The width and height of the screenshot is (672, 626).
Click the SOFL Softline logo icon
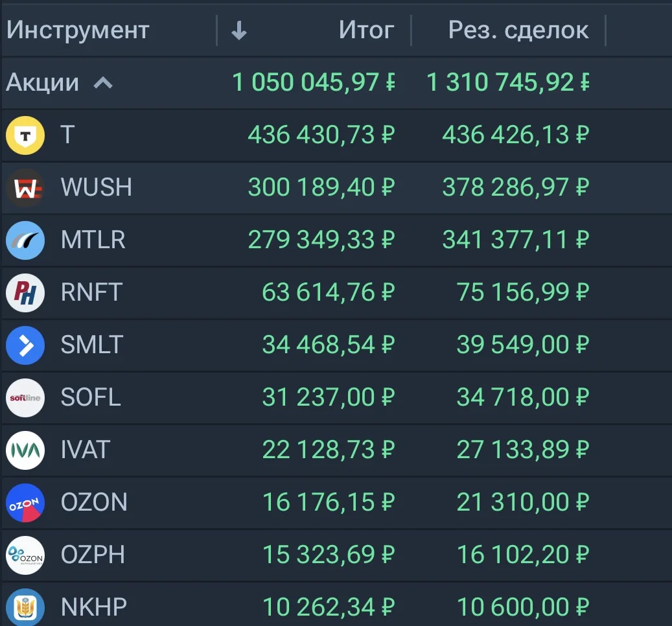pyautogui.click(x=25, y=398)
